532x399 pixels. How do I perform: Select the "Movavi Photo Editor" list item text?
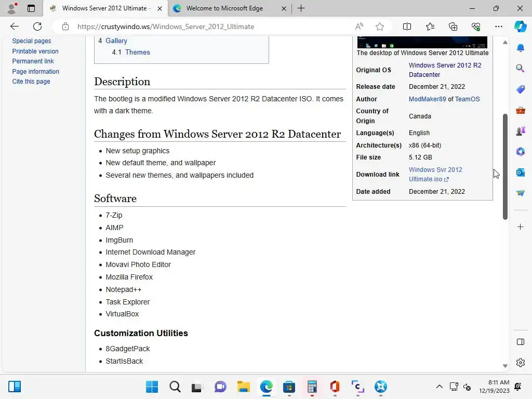[138, 264]
